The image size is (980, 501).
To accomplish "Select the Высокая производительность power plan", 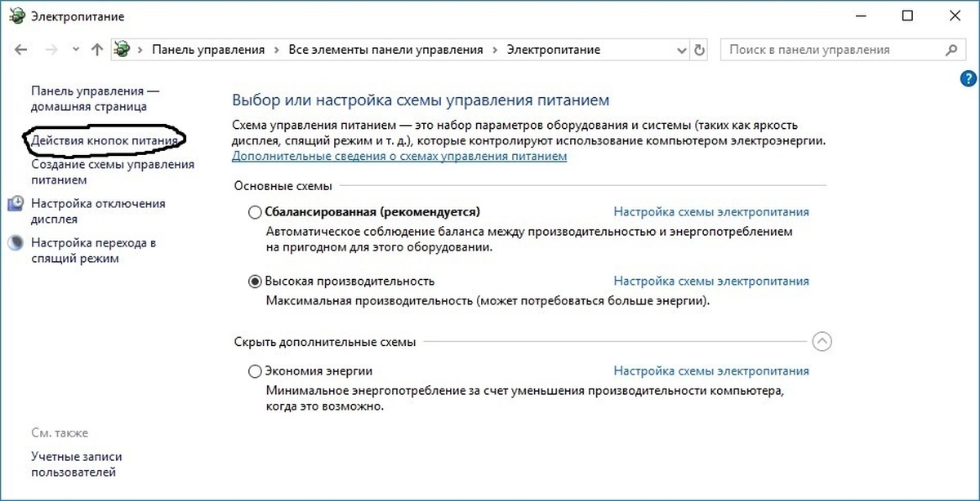I will pyautogui.click(x=253, y=281).
